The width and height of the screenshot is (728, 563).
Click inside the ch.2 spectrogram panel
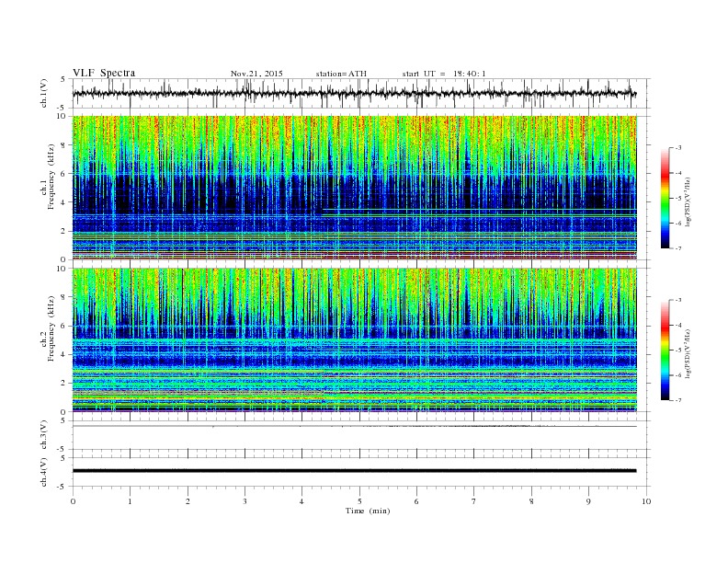[x=355, y=340]
